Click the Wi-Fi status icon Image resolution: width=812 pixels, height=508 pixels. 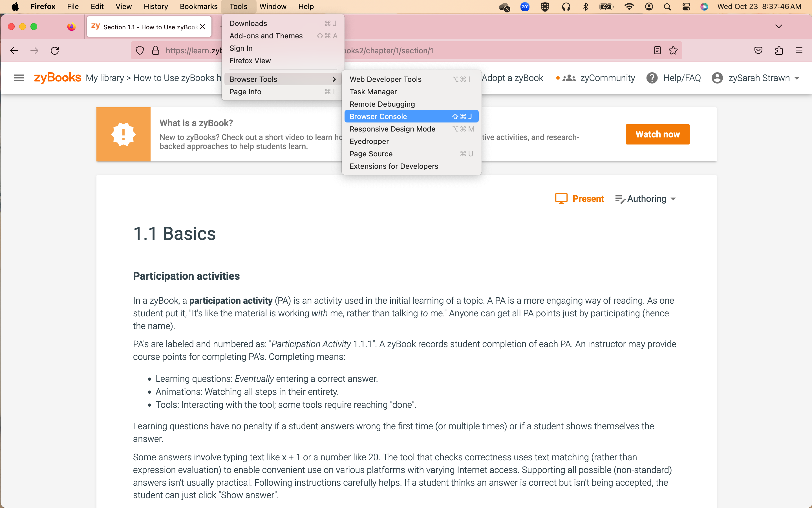629,6
